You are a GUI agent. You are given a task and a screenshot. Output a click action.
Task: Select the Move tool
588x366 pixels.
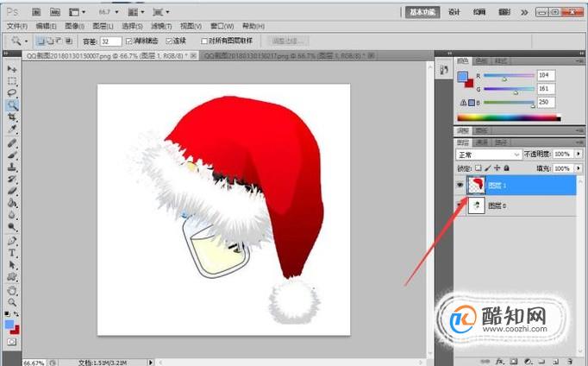(x=12, y=69)
